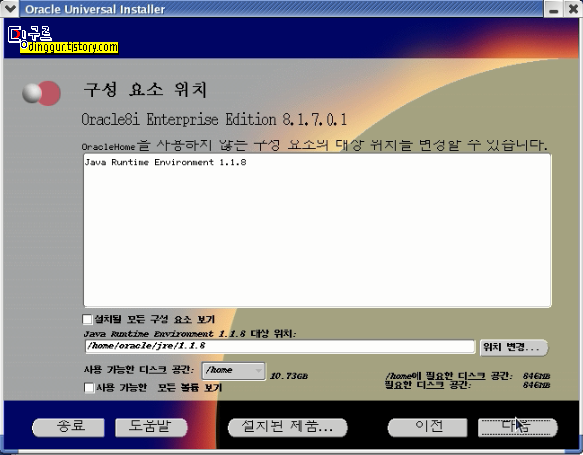Enable the 사용 가능한 모든 볼륨 보기 checkbox
Viewport: 583px width, 455px height.
point(89,388)
